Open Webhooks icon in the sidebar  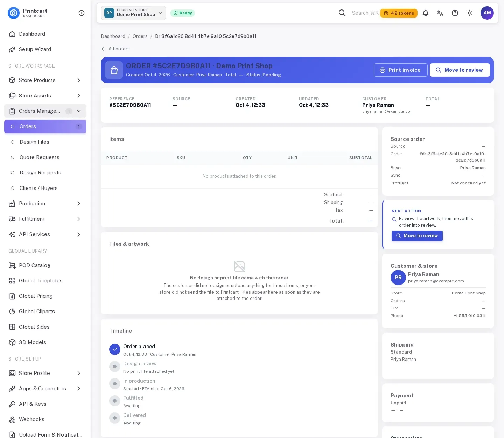(x=12, y=419)
